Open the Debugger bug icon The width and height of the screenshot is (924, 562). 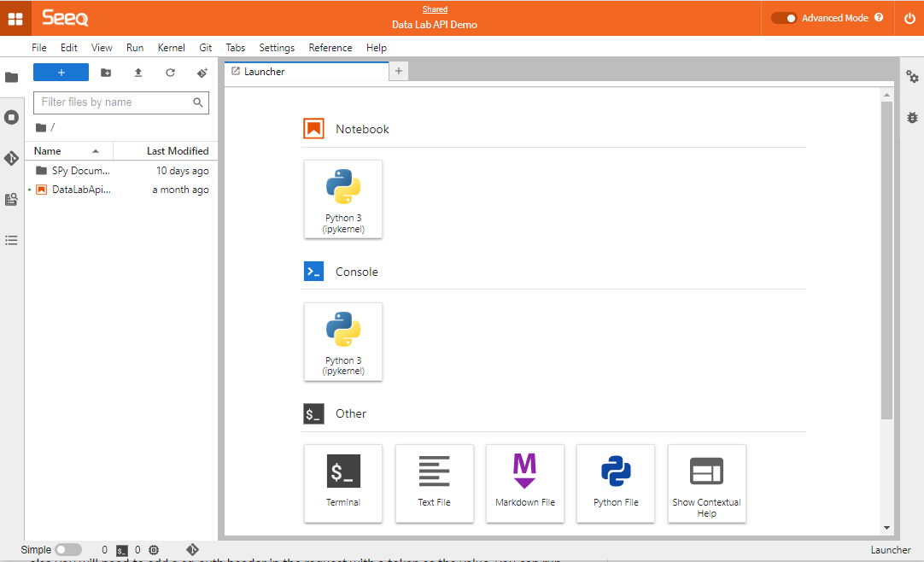[x=912, y=118]
